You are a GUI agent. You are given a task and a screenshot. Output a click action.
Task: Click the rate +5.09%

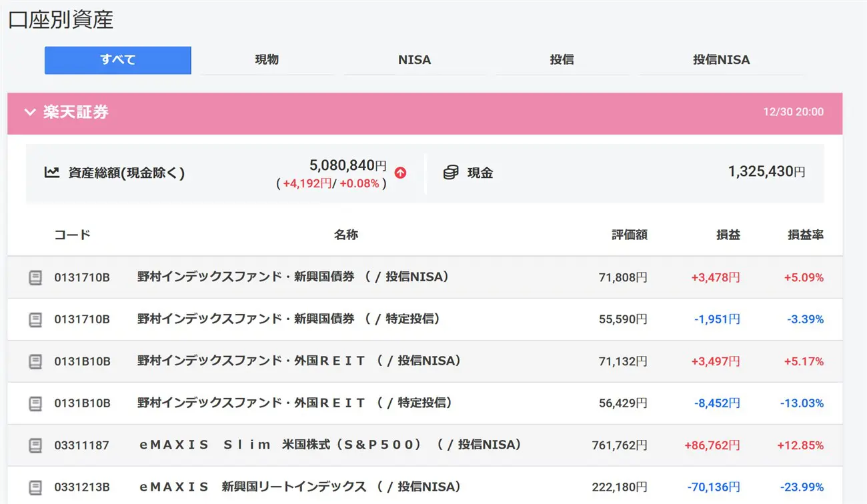click(804, 277)
